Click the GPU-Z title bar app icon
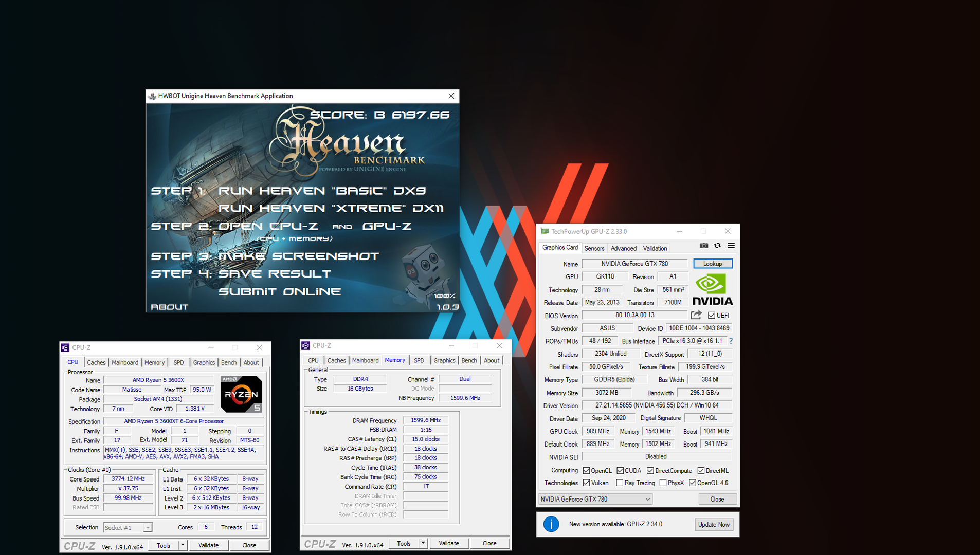 coord(545,232)
